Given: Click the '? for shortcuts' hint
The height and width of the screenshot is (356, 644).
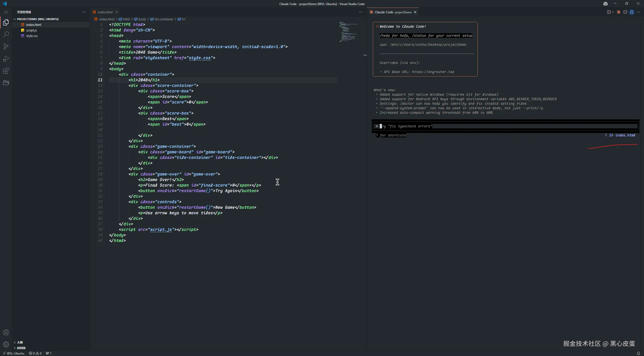Looking at the screenshot, I should (391, 135).
